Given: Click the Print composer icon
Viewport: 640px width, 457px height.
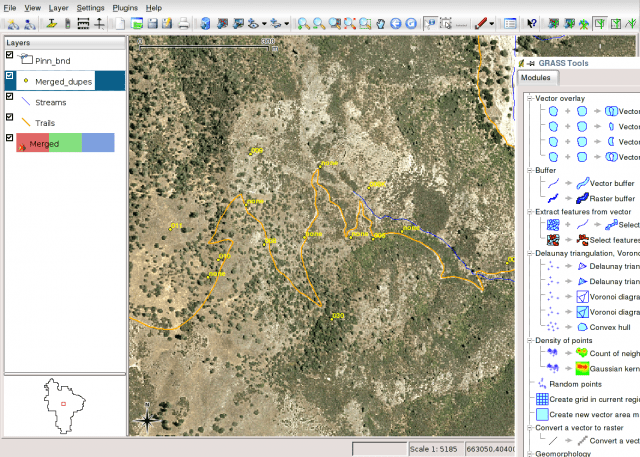Looking at the screenshot, I should (185, 23).
